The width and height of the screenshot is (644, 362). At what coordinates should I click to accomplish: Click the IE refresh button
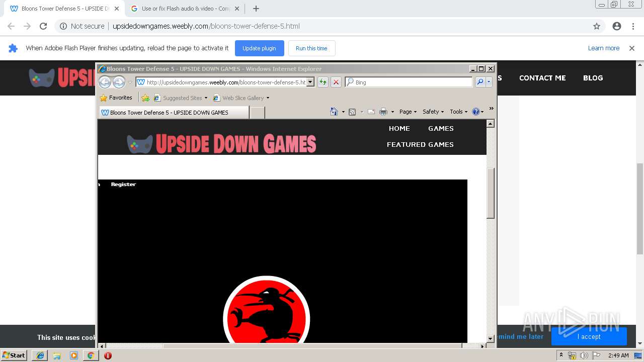click(323, 82)
